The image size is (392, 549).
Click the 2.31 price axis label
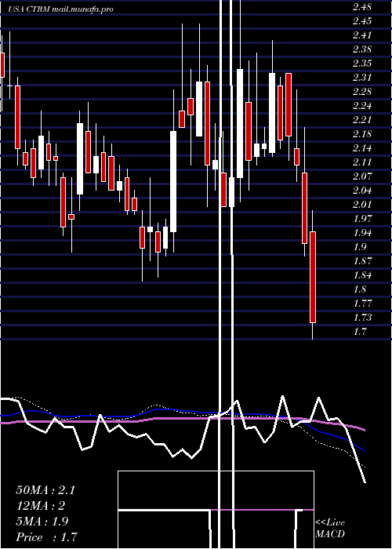[362, 78]
